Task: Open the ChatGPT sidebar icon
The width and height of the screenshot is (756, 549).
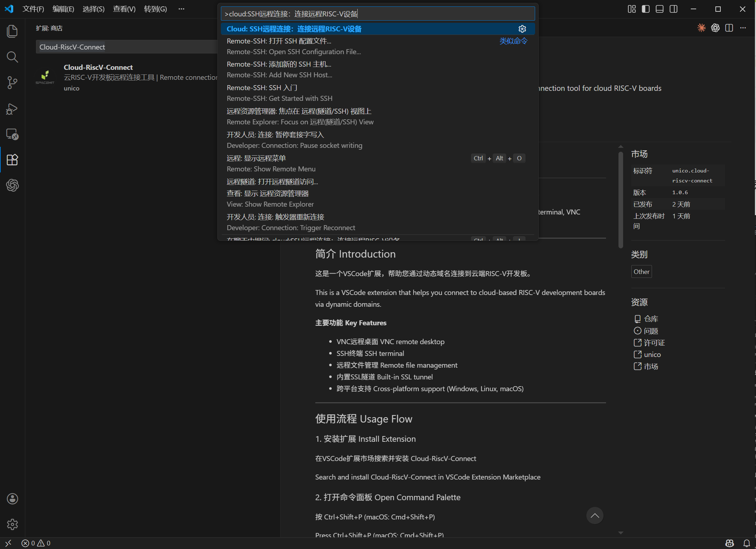Action: tap(12, 185)
